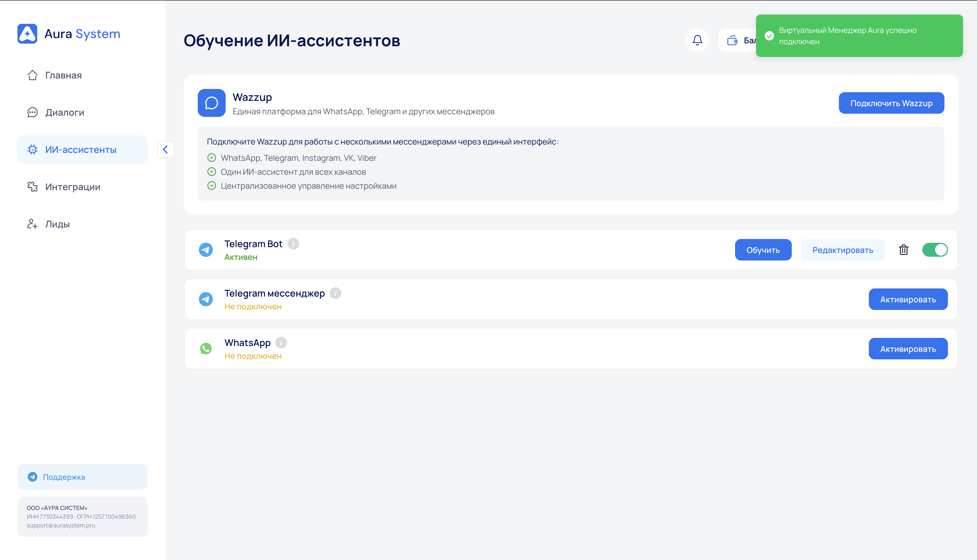Click the Wazzup chat bubble icon
Viewport: 977px width, 560px height.
(212, 103)
